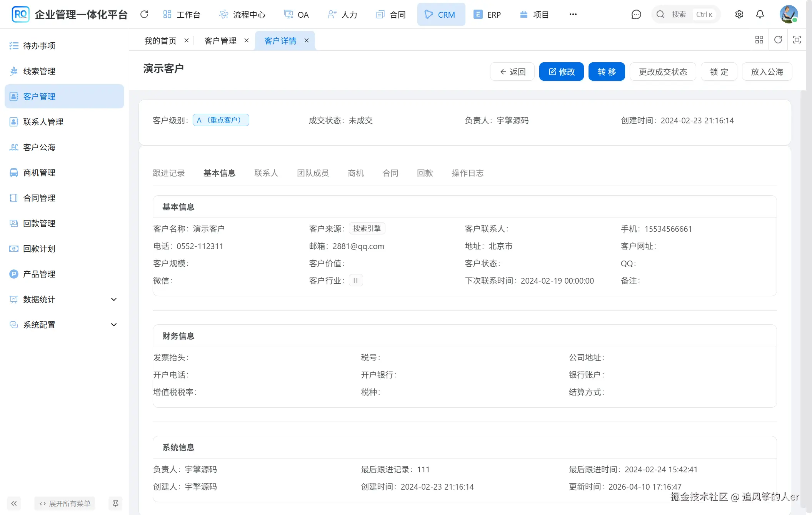The image size is (812, 515).
Task: Click the 转移 button
Action: coord(607,71)
